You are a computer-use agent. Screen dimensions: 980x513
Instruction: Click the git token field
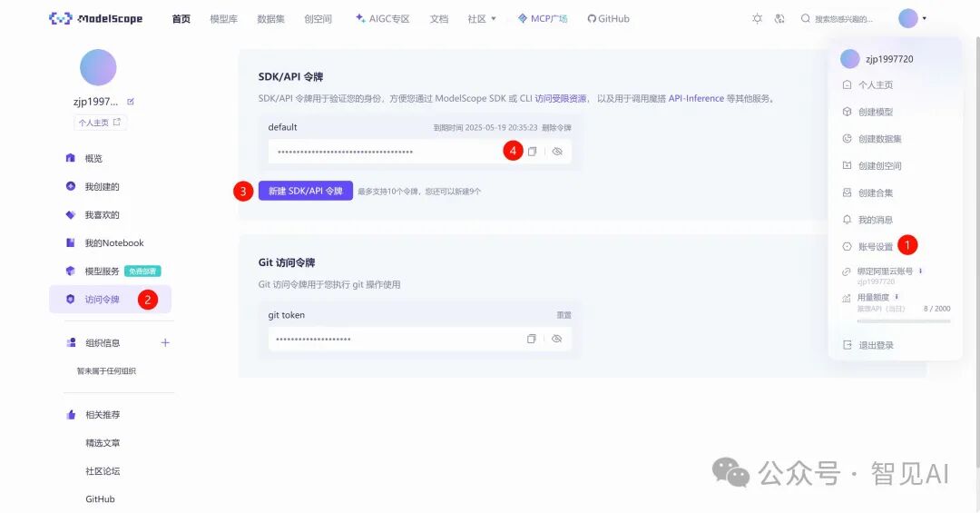tap(419, 339)
